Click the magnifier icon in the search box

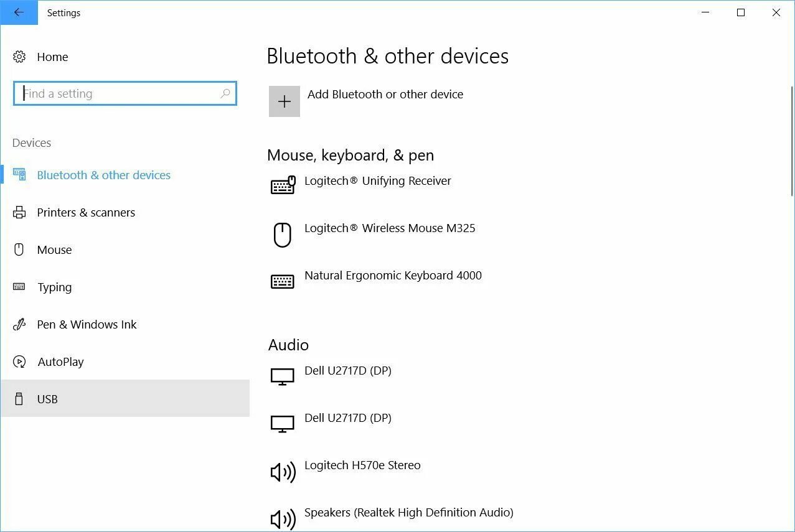[225, 94]
